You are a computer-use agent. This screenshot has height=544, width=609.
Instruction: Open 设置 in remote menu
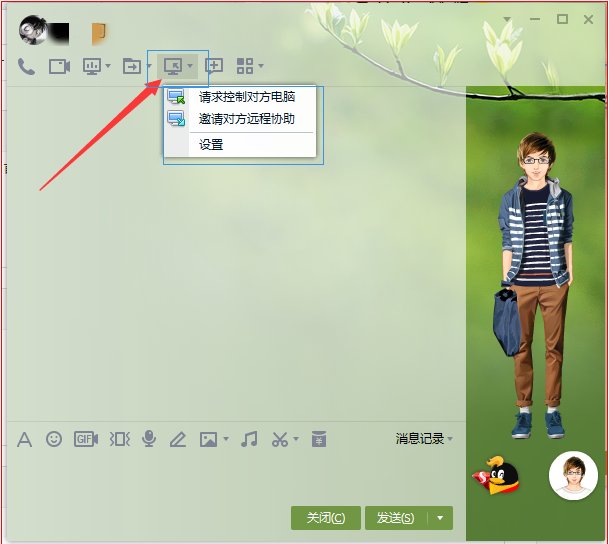pyautogui.click(x=240, y=145)
